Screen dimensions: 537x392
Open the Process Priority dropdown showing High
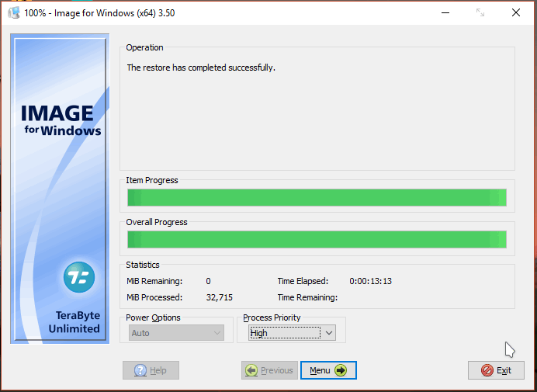tap(292, 333)
